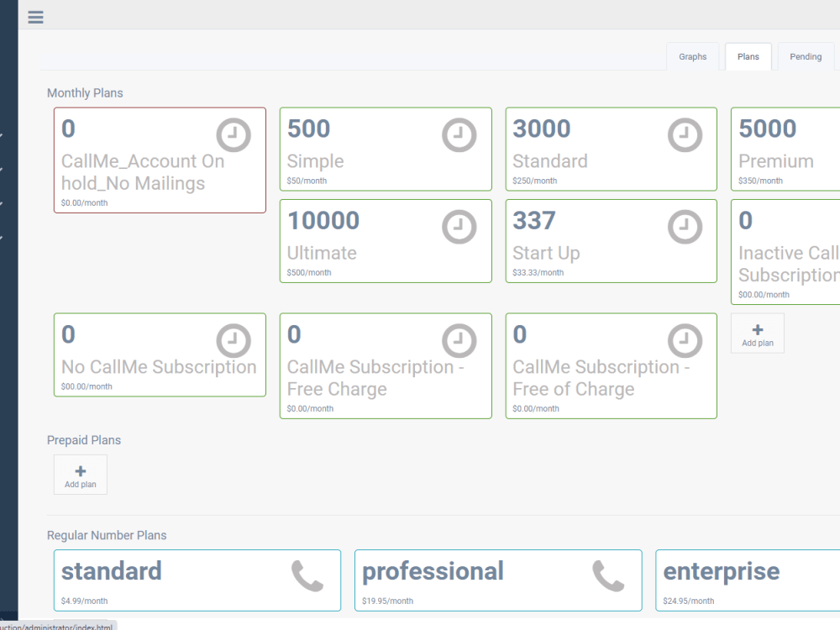
Task: Click the clock icon on the Start Up plan
Action: click(x=685, y=226)
